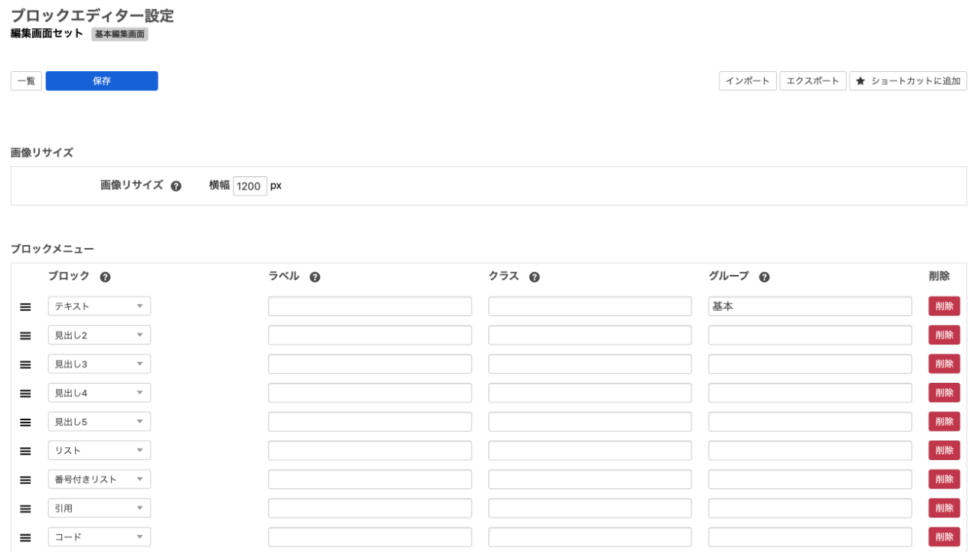Click the 横幅 width input showing 1200
Screen dimensions: 980x552
250,185
